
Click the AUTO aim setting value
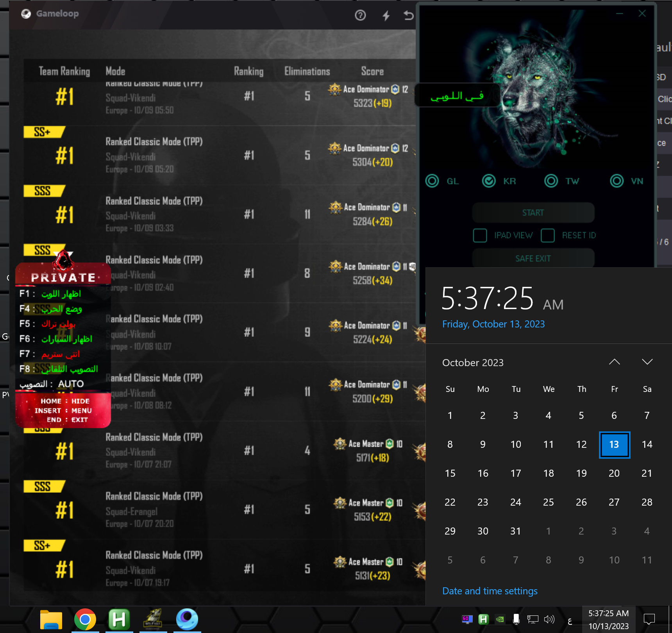click(x=71, y=384)
